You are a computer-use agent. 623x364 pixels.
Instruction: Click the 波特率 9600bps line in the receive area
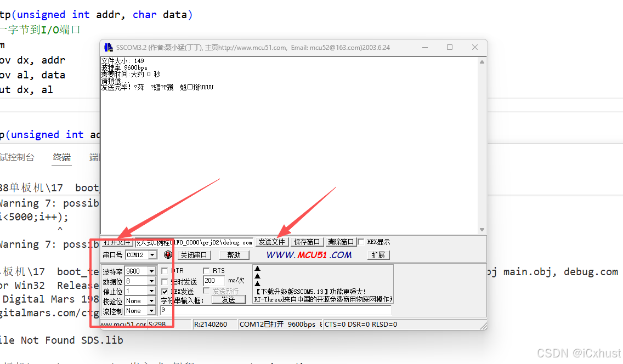coord(124,67)
